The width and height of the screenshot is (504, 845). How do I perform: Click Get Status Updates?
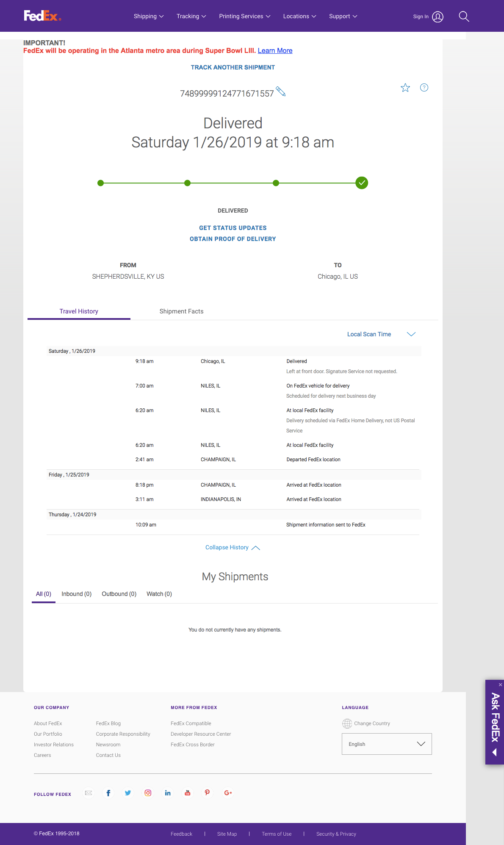233,228
